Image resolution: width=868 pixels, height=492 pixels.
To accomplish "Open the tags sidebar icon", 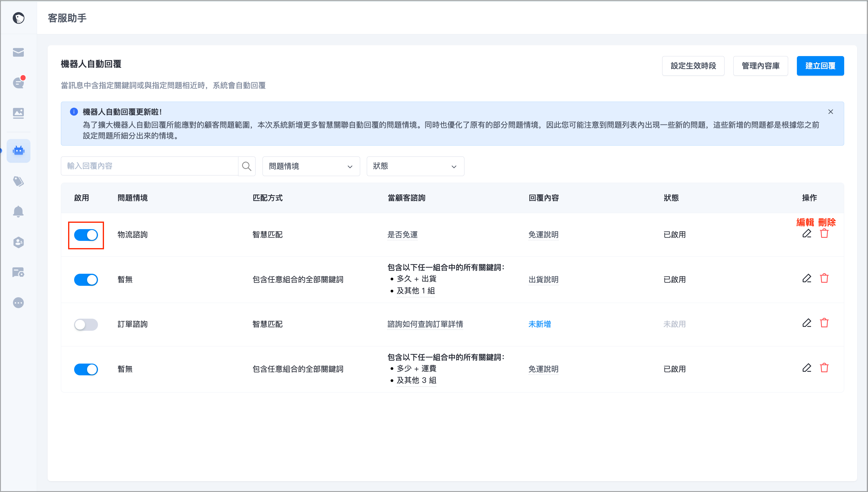I will click(x=18, y=181).
